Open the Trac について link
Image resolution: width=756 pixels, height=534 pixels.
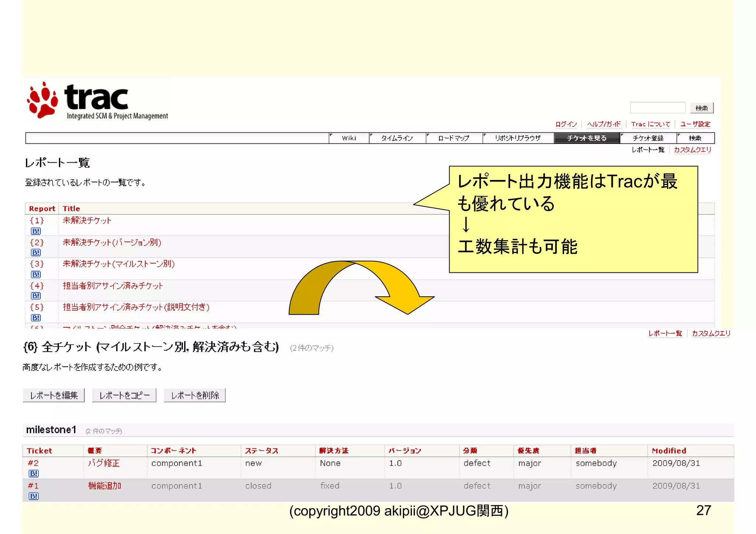[x=650, y=124]
